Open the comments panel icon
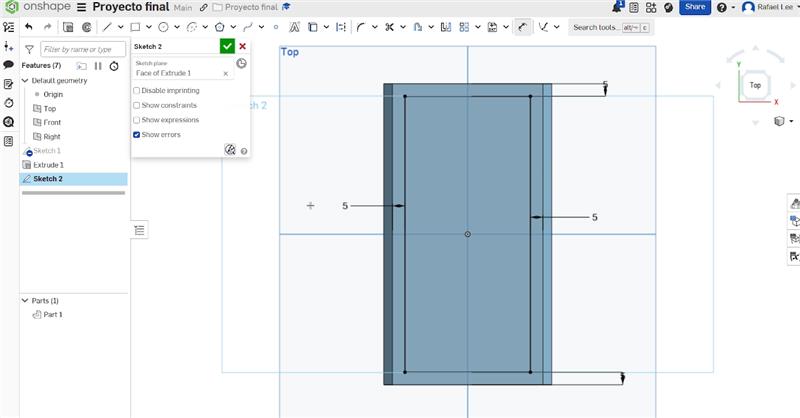Screen dimensions: 800x418 coord(8,65)
